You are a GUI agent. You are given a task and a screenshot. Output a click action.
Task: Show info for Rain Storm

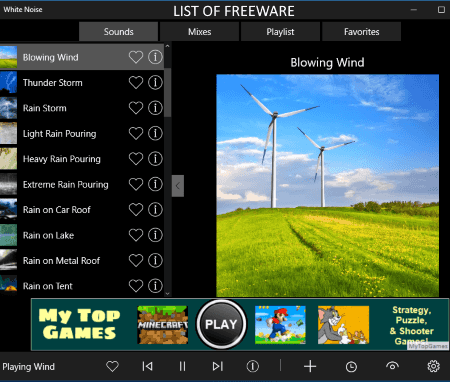pyautogui.click(x=155, y=108)
